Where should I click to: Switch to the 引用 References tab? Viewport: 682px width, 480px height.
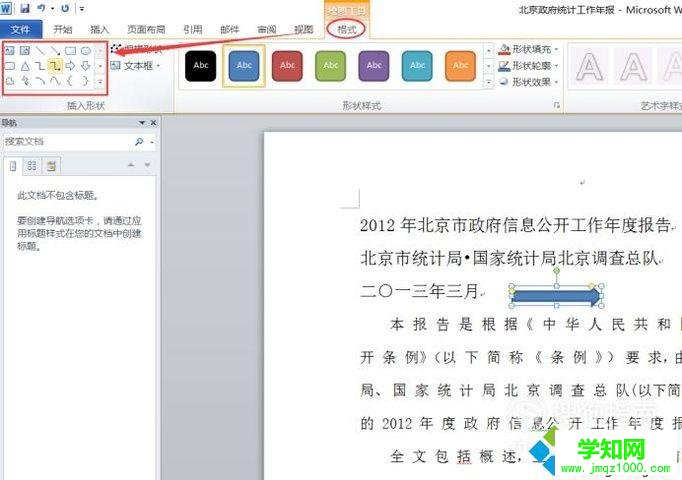(x=193, y=30)
